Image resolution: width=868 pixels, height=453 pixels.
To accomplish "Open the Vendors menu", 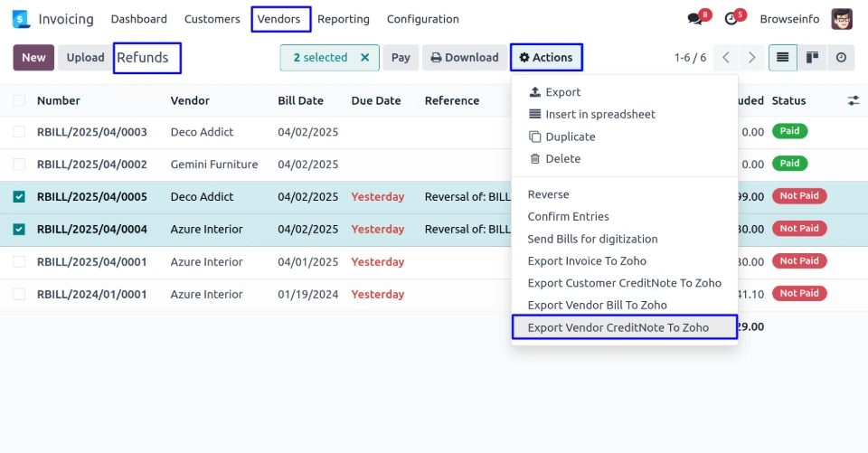I will [x=278, y=19].
